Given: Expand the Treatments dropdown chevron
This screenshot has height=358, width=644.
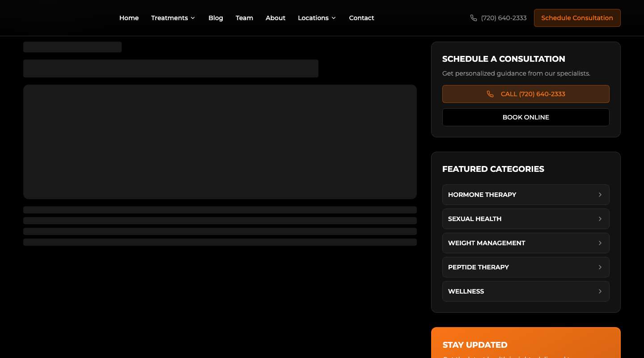Looking at the screenshot, I should (193, 18).
